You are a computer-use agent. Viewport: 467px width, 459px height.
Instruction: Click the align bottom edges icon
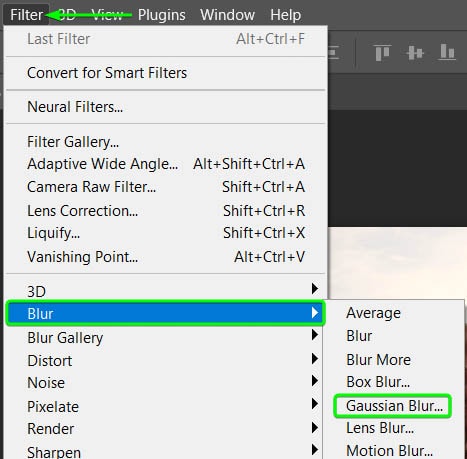click(x=447, y=52)
